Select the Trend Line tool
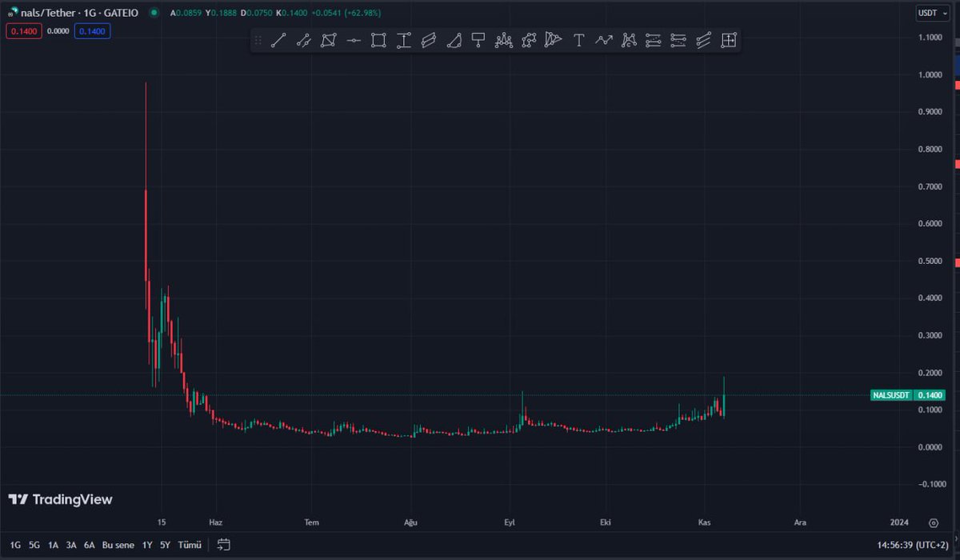Screen dimensions: 960x560 pyautogui.click(x=278, y=40)
